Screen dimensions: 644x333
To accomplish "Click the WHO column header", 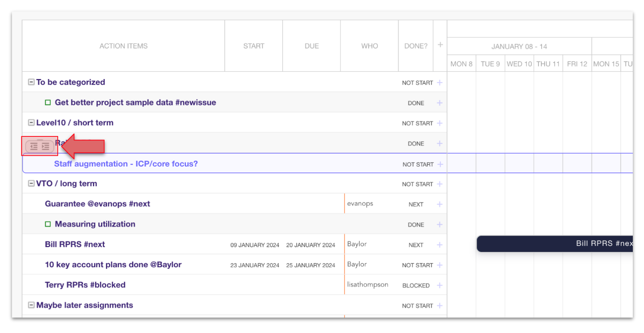I will 369,46.
